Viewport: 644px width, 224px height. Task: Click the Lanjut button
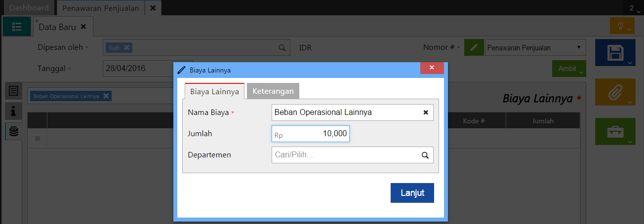[412, 193]
